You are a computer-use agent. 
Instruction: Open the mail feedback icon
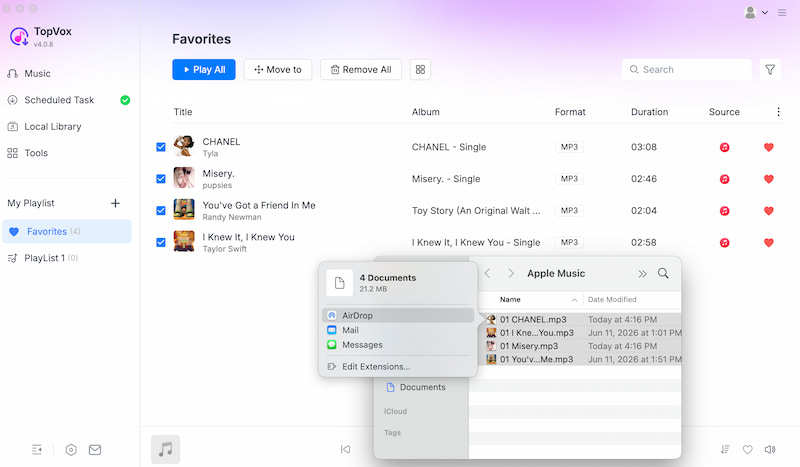pyautogui.click(x=95, y=450)
